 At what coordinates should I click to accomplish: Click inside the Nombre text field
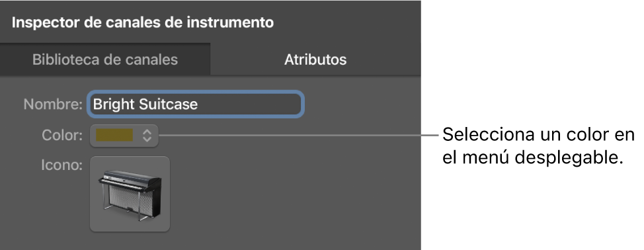click(x=196, y=104)
